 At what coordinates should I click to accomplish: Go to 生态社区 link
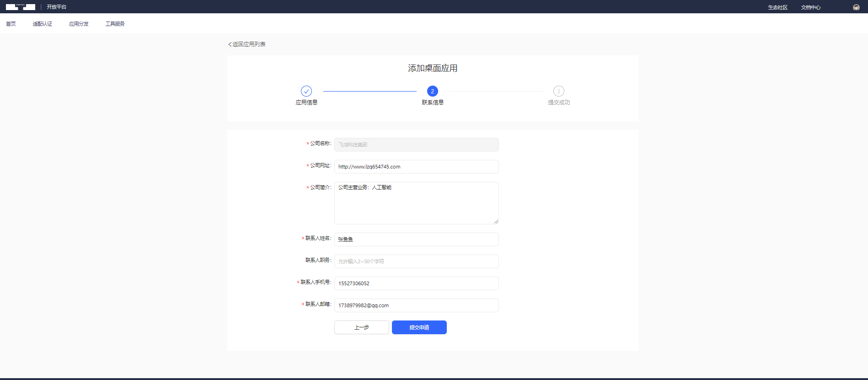point(777,7)
